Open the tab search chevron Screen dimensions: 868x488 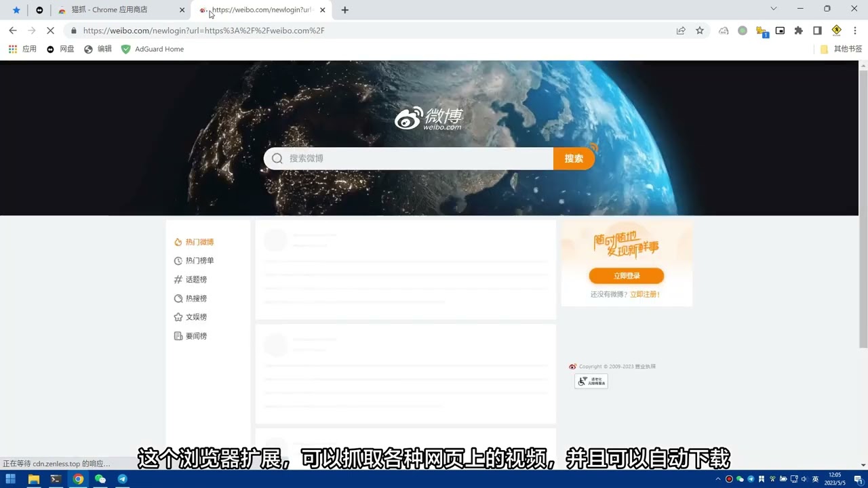click(x=774, y=9)
